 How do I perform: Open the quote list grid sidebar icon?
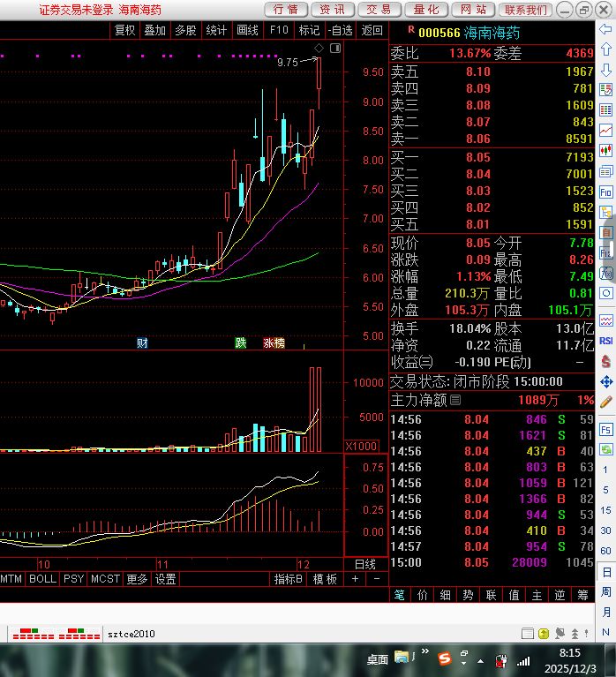[605, 109]
